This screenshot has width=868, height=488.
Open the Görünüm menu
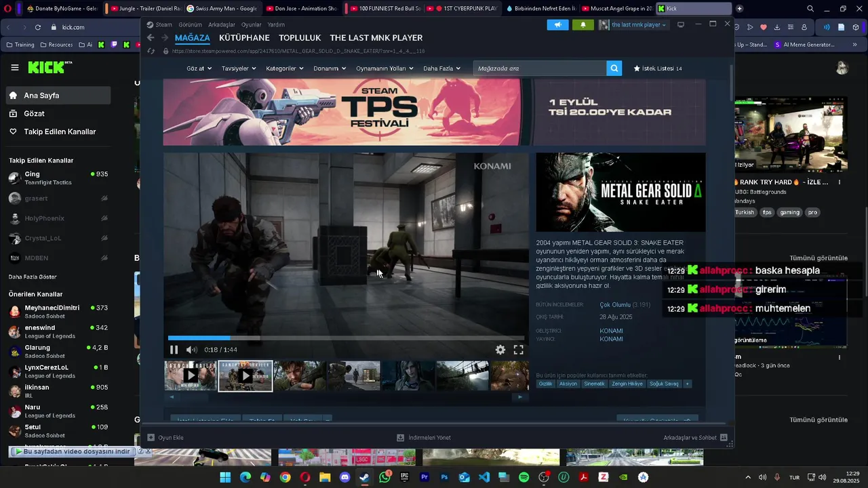click(190, 24)
